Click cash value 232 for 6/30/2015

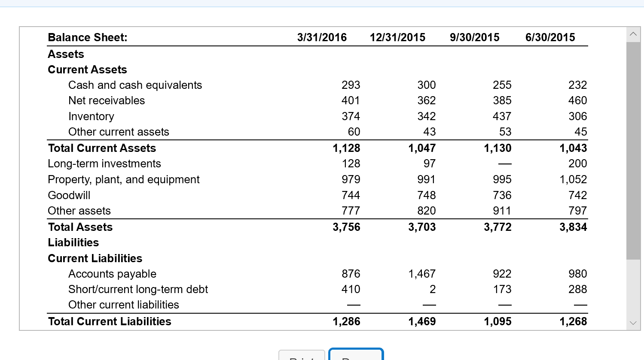click(577, 85)
